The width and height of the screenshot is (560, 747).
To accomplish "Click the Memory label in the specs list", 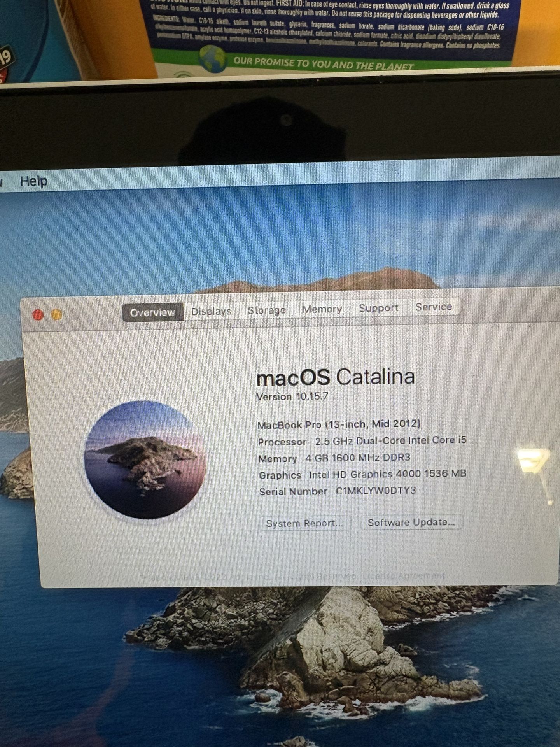I will click(278, 459).
